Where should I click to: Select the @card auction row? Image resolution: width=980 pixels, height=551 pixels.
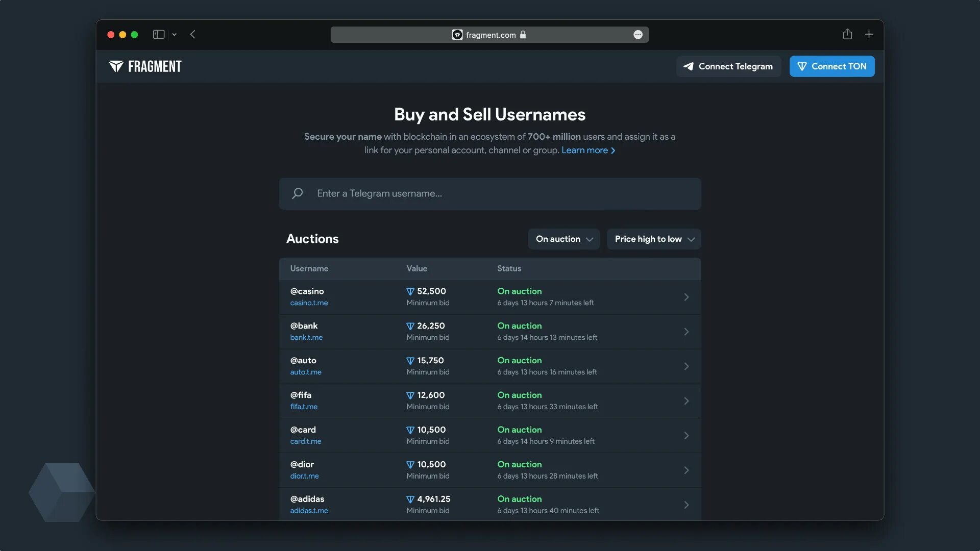(x=490, y=435)
